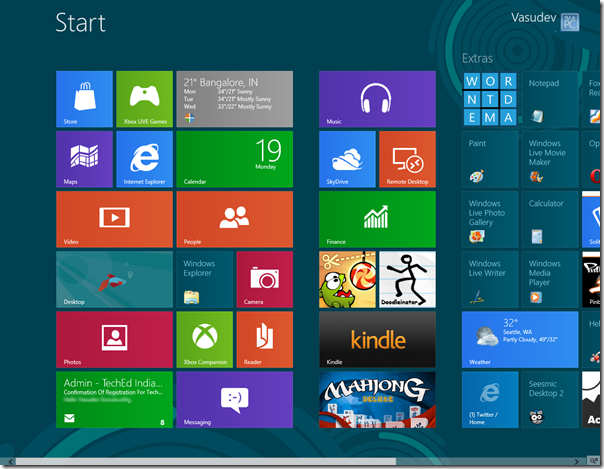Launch the Camera tile
The height and width of the screenshot is (469, 604).
coord(265,280)
